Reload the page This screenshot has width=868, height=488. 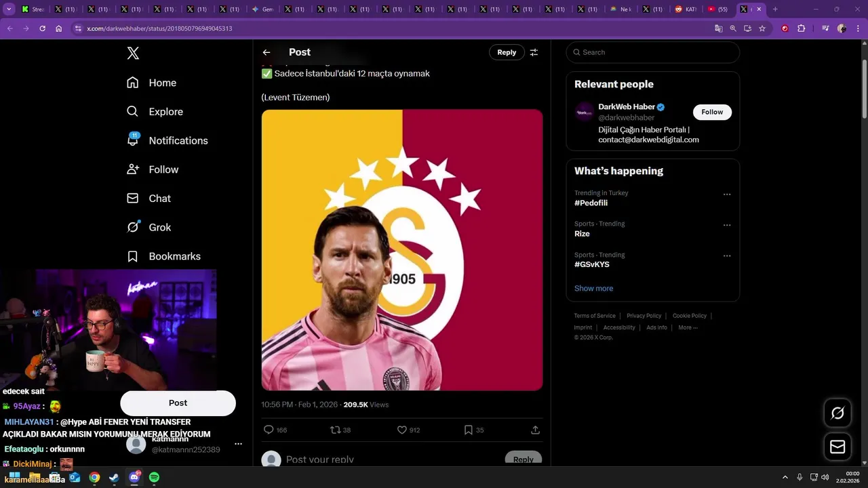click(42, 28)
